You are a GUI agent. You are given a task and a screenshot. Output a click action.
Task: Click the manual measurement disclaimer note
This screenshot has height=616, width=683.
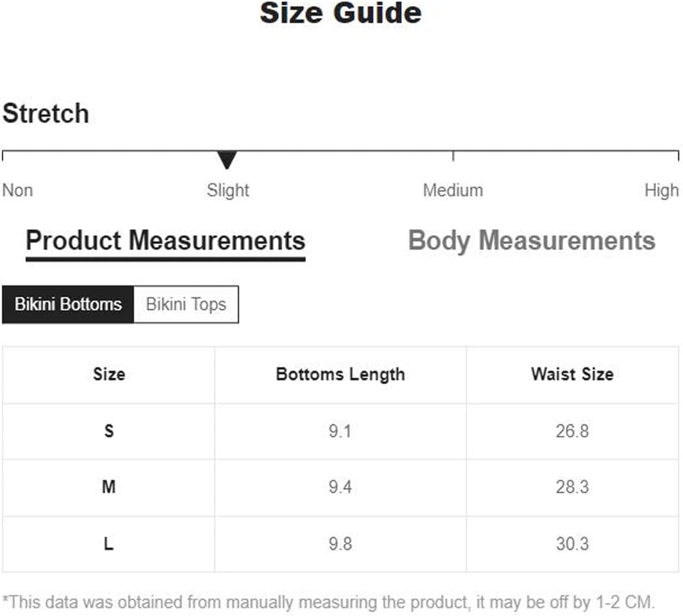[329, 601]
